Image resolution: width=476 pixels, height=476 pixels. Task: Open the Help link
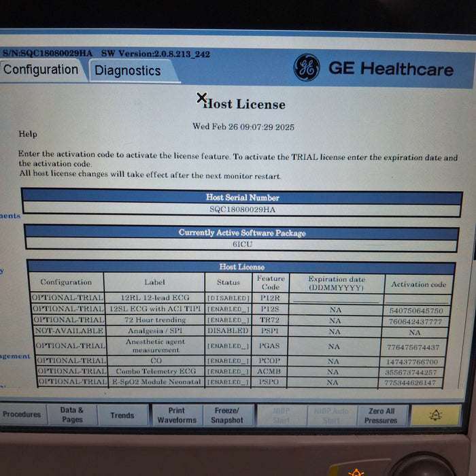pos(28,134)
